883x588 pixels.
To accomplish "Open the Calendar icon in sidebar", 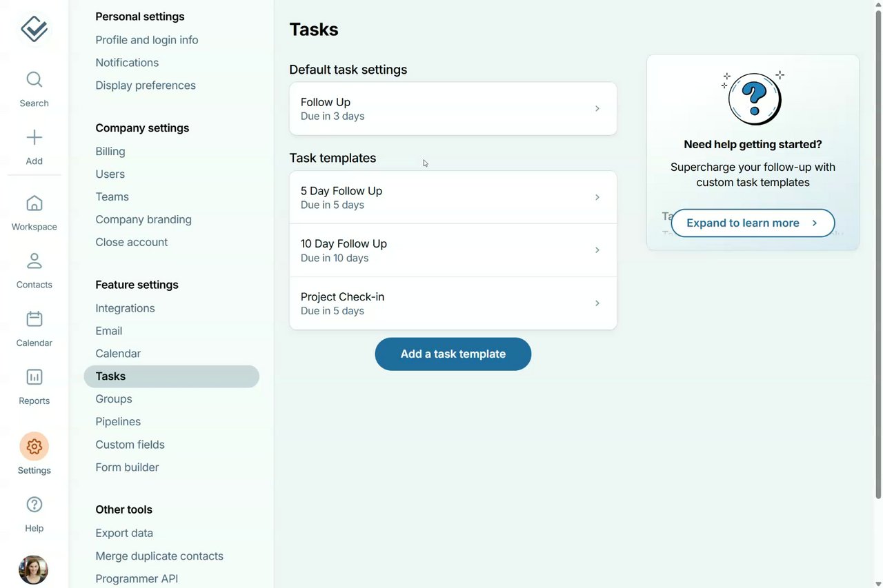I will point(34,320).
